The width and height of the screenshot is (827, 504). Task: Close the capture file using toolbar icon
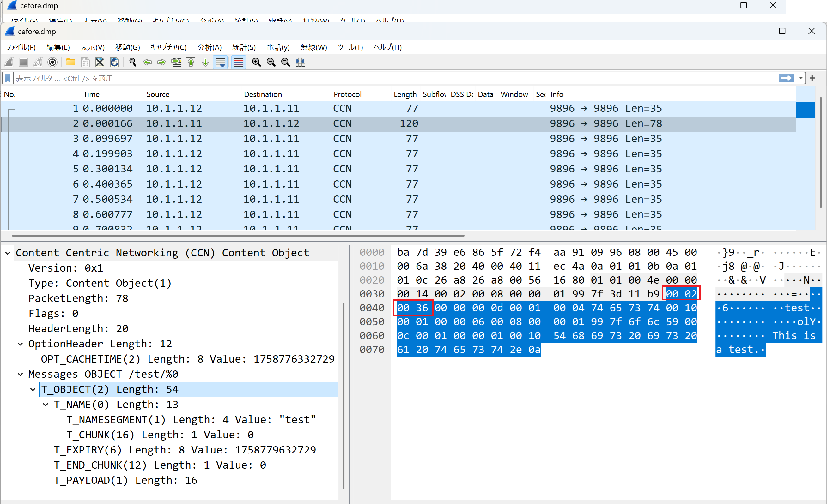click(100, 63)
